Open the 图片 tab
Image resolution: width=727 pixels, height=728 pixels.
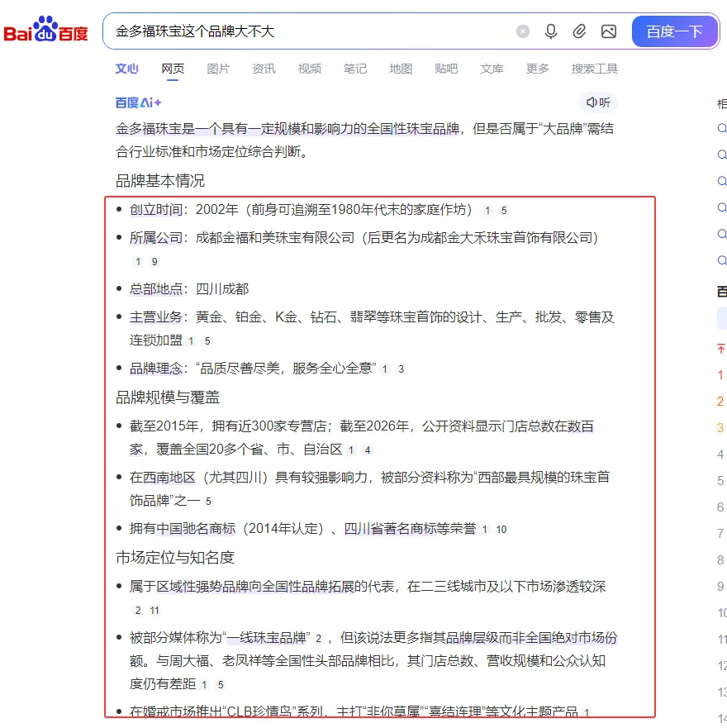tap(218, 69)
